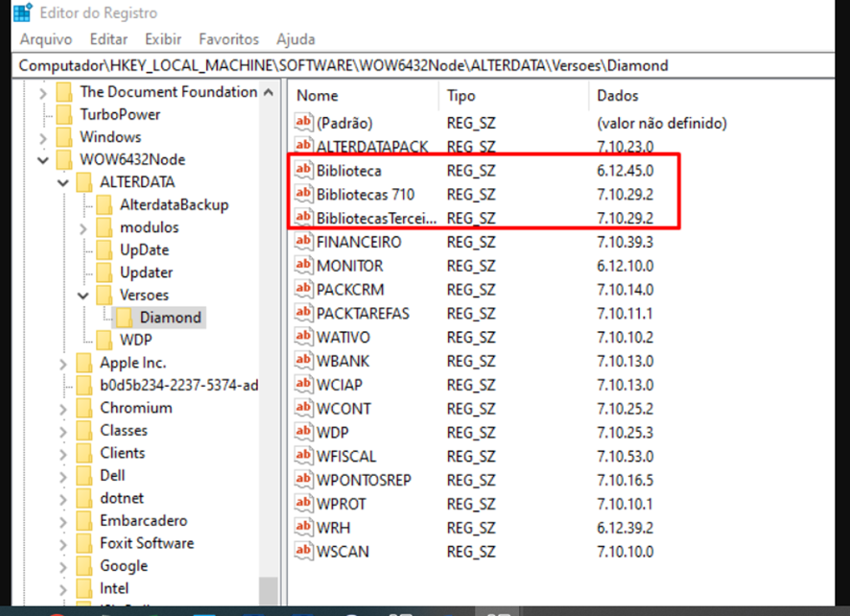Click the WBANK string value icon
Screen dimensions: 850x616
pos(304,361)
